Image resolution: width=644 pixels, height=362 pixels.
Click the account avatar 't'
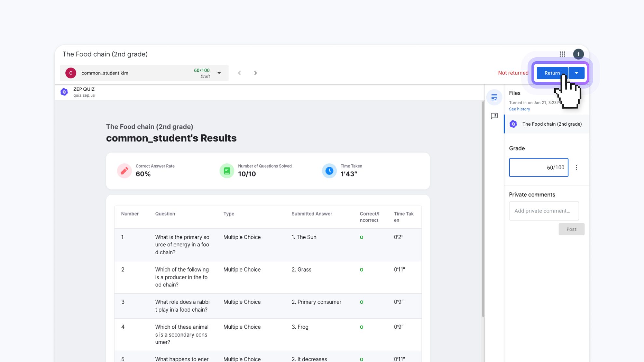pyautogui.click(x=578, y=54)
